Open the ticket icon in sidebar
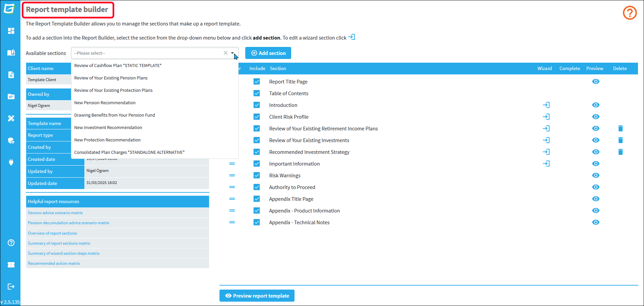Viewport: 644px width, 306px height. pos(11,265)
